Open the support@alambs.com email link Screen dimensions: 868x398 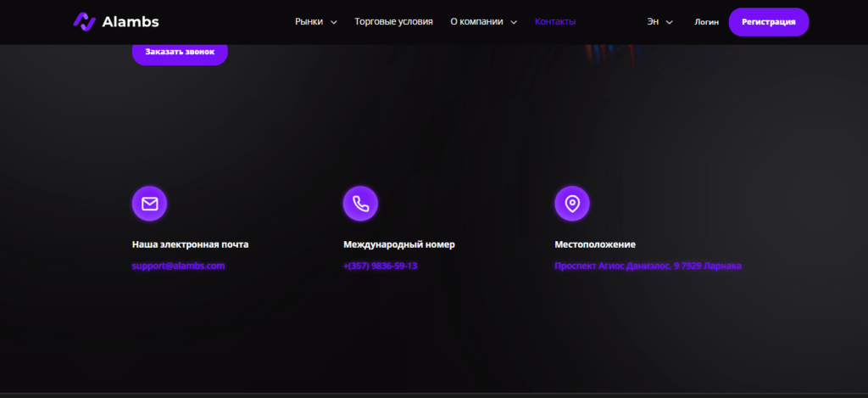[178, 266]
